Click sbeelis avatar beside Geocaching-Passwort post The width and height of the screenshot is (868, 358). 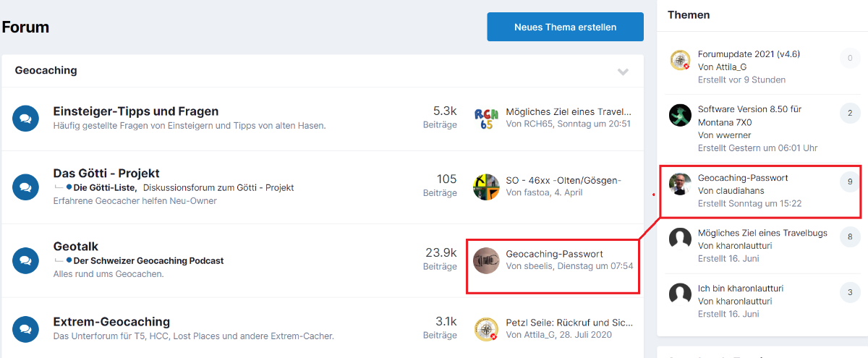pos(486,260)
